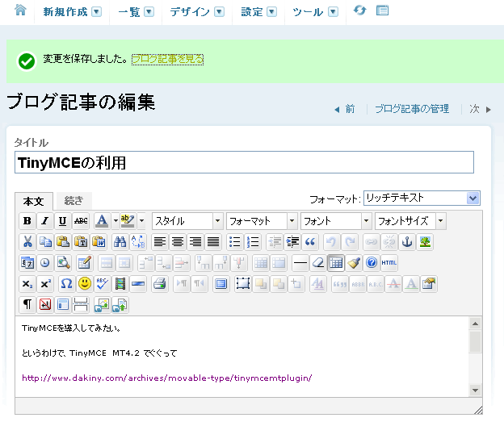This screenshot has width=504, height=422.
Task: Open ブログ記事の管理 link
Action: click(x=412, y=109)
